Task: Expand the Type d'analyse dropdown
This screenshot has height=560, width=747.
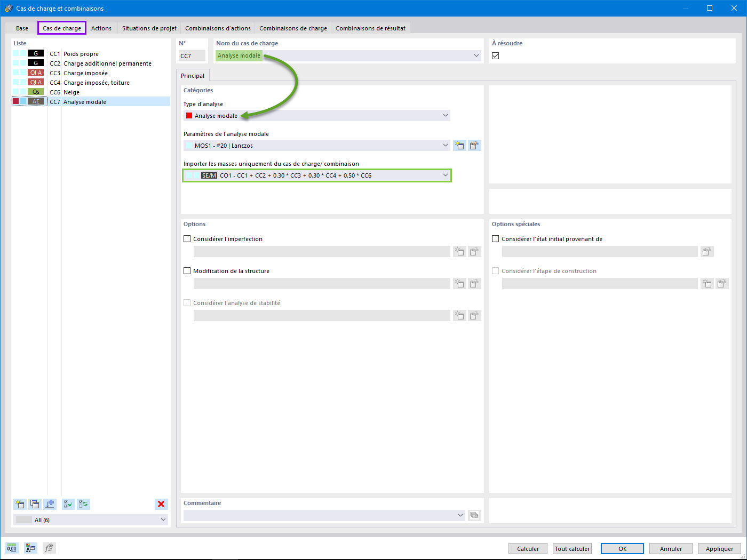Action: (x=446, y=115)
